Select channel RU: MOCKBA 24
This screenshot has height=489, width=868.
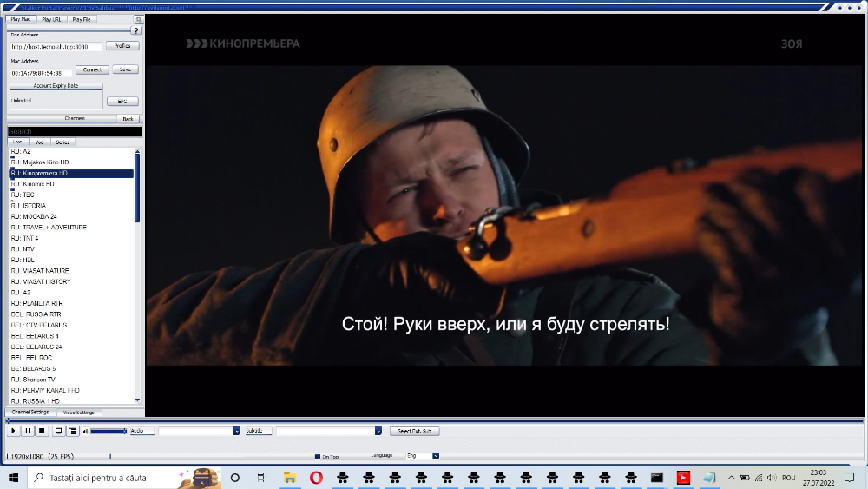tap(71, 216)
